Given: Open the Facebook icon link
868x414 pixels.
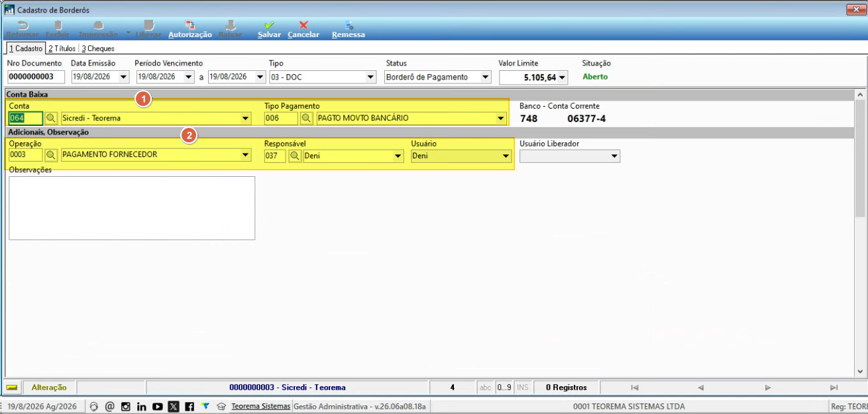Looking at the screenshot, I should (190, 406).
